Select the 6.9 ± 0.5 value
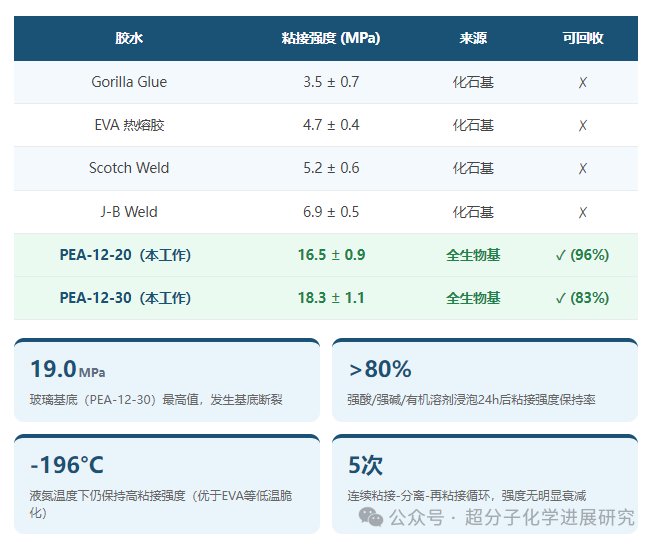Screen dimensions: 656x544 (x=331, y=212)
